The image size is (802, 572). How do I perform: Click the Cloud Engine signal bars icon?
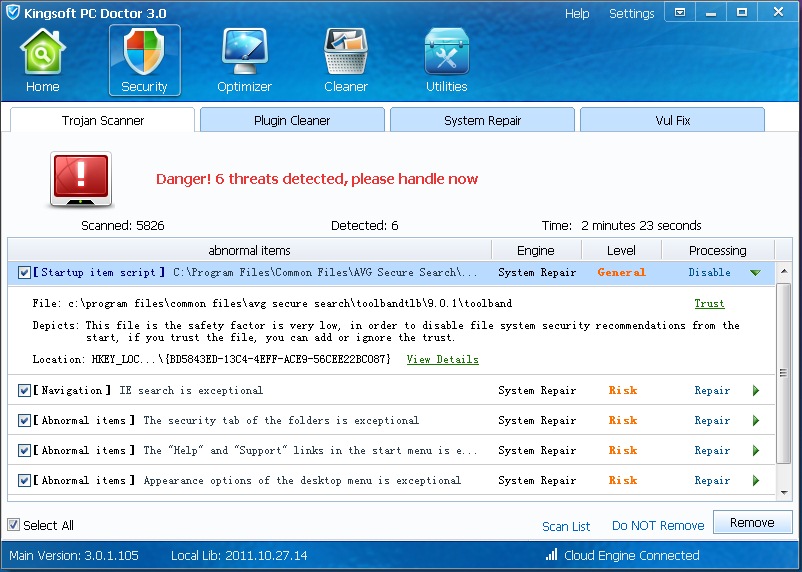coord(551,554)
